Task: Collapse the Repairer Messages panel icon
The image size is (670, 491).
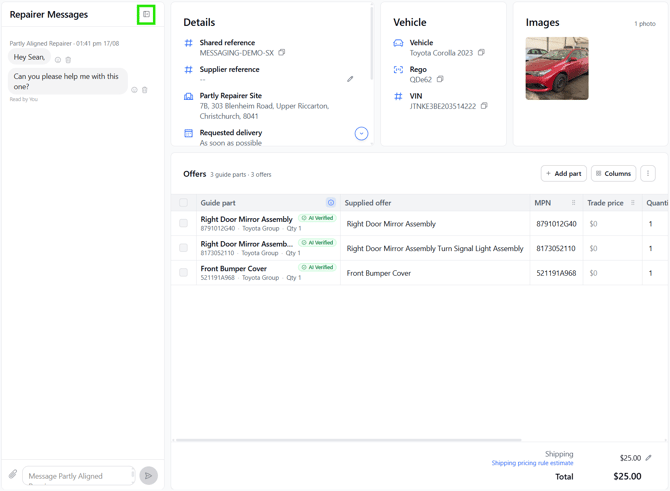Action: 146,15
